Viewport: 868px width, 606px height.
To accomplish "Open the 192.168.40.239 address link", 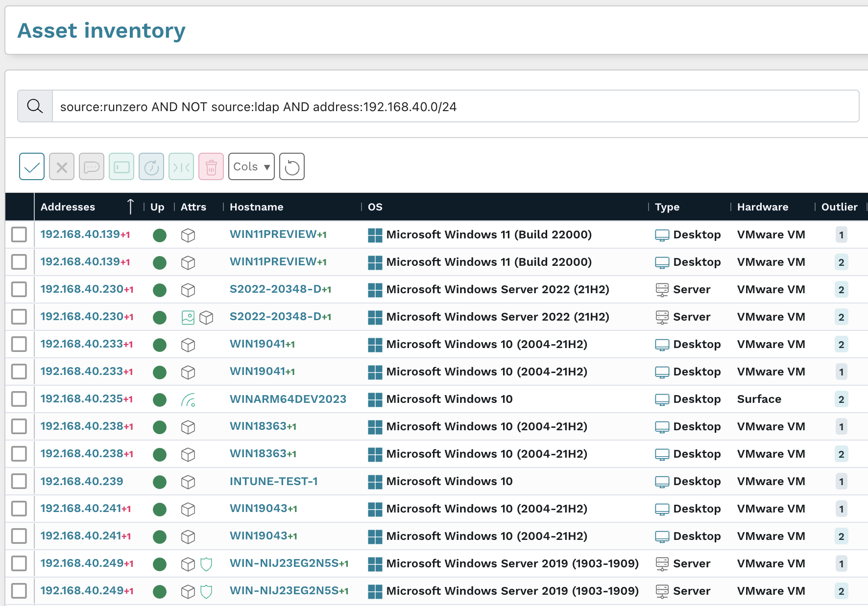I will click(82, 481).
